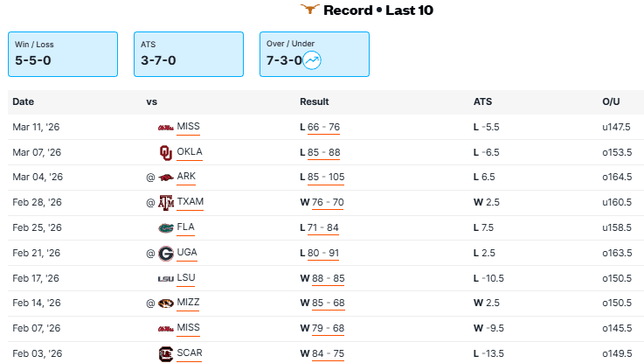Open the OKLA team link
Image resolution: width=644 pixels, height=363 pixels.
190,152
